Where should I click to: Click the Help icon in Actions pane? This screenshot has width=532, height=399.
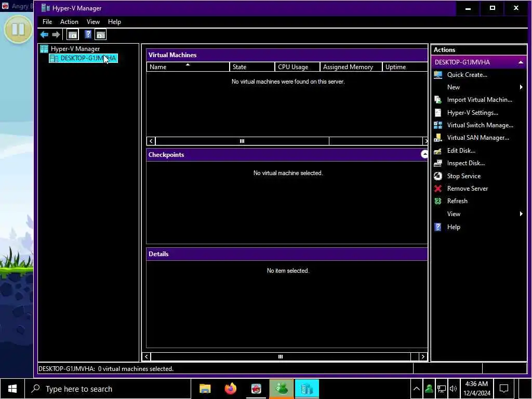438,227
